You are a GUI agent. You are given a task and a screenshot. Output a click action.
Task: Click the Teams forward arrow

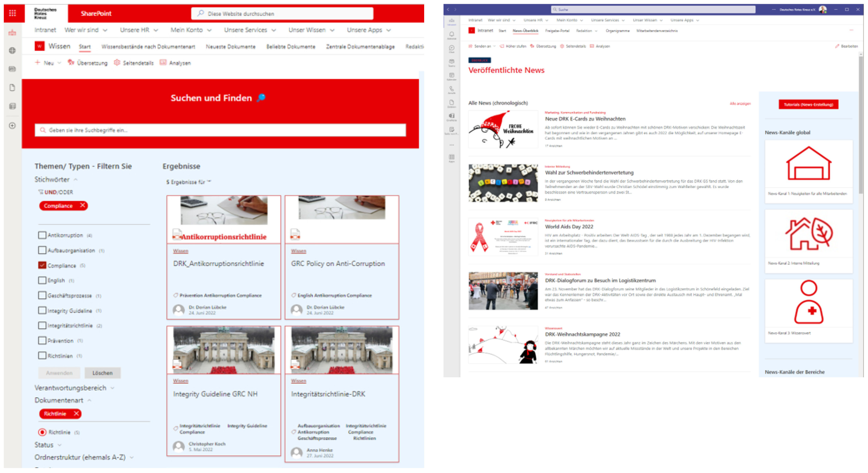pos(455,9)
